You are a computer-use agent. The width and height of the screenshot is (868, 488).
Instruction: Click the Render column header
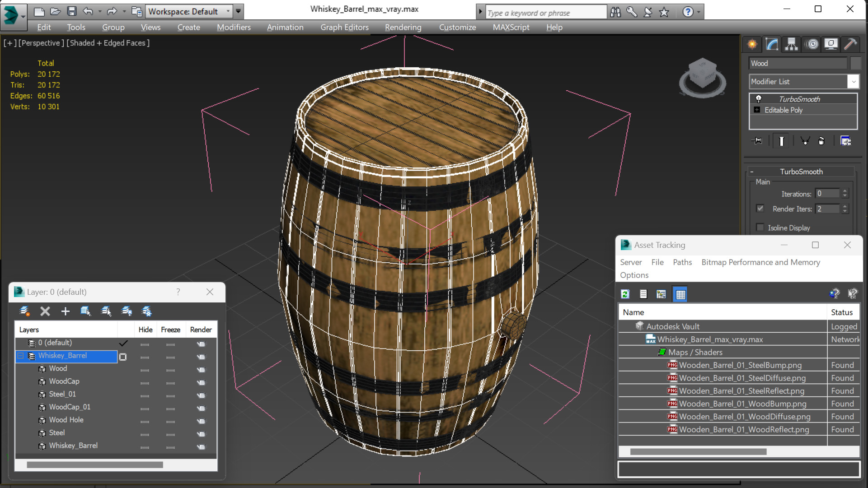coord(201,330)
